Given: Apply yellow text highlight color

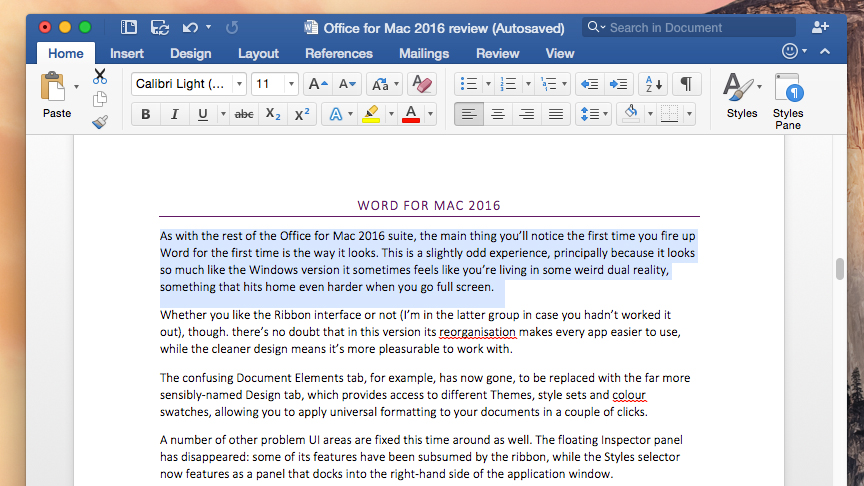Looking at the screenshot, I should coord(371,114).
